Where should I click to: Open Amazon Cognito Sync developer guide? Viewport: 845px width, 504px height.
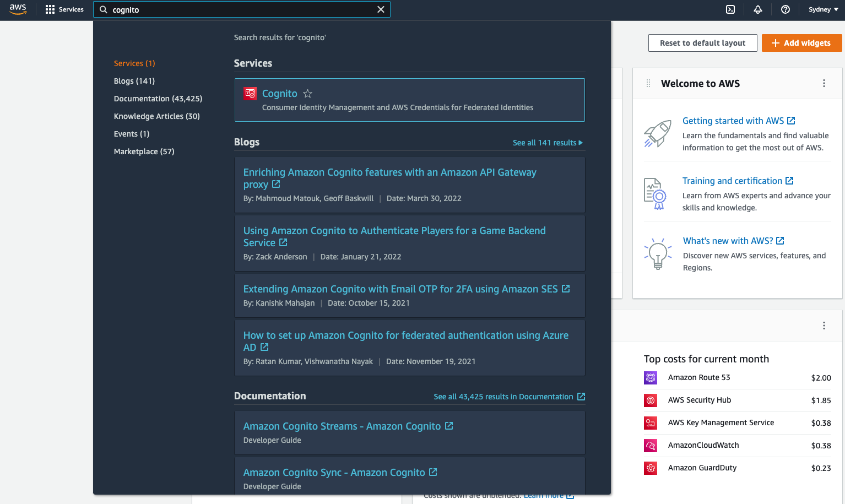334,473
